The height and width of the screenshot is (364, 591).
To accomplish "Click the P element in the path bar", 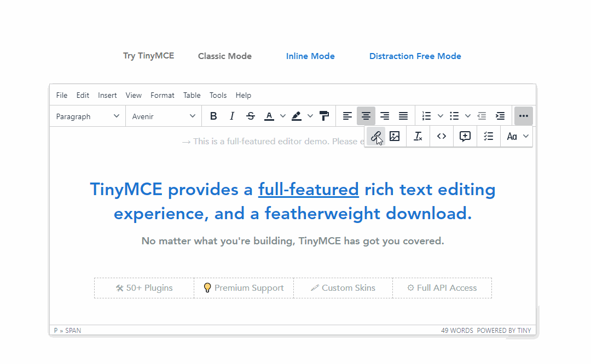I will (x=56, y=331).
